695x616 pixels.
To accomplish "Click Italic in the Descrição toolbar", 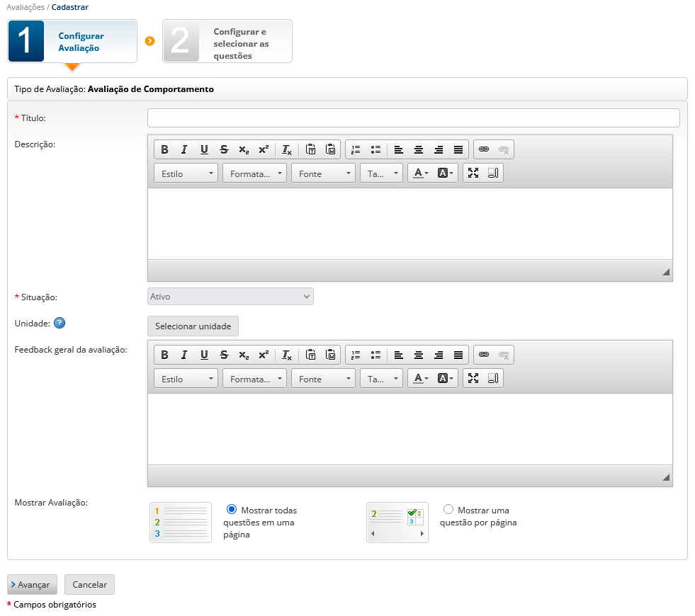I will click(184, 149).
